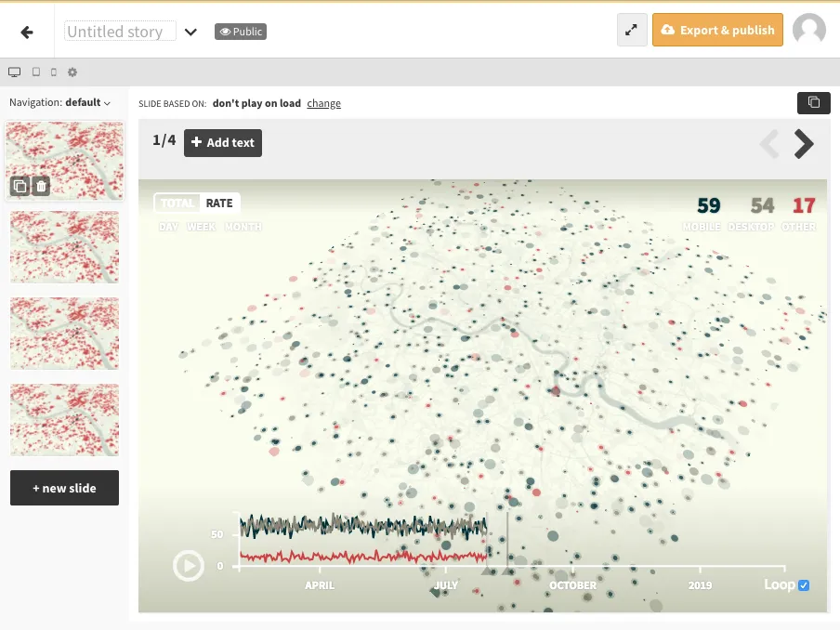840x630 pixels.
Task: Switch the chart to RATE mode
Action: tap(219, 203)
